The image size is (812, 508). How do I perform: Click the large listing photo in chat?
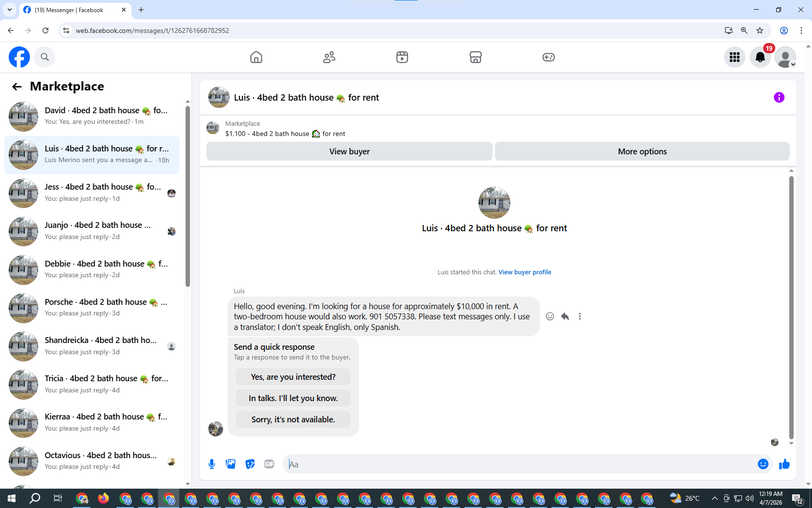click(x=494, y=203)
